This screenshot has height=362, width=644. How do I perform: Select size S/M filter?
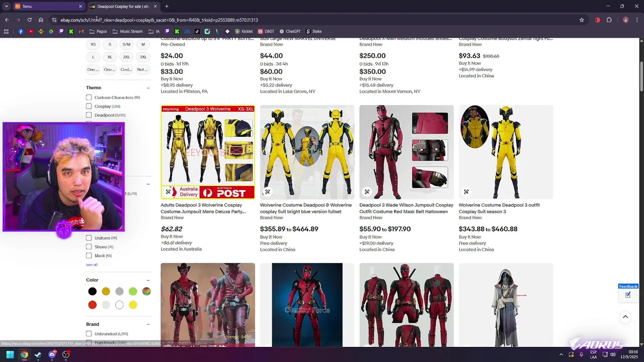(126, 44)
